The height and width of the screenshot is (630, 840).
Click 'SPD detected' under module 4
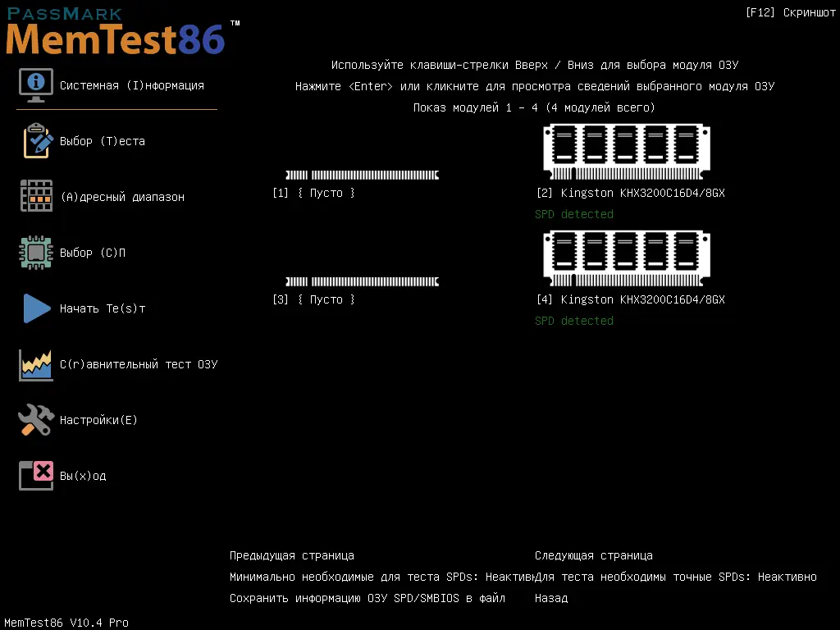click(x=573, y=321)
